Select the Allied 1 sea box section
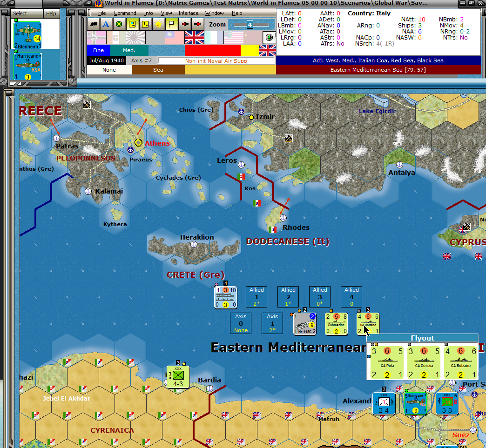Screen dimensions: 486x448 pos(256,297)
